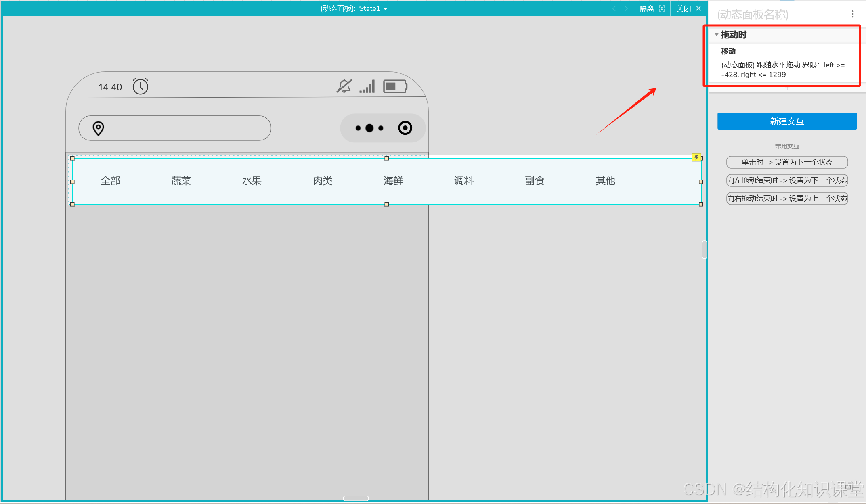
Task: Click the signal strength icon
Action: (367, 86)
